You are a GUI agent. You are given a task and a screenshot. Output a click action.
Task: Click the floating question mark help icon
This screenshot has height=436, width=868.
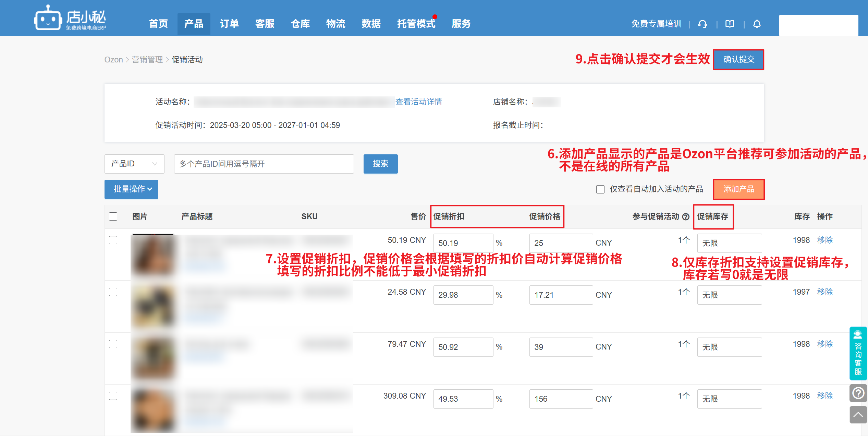pyautogui.click(x=858, y=393)
